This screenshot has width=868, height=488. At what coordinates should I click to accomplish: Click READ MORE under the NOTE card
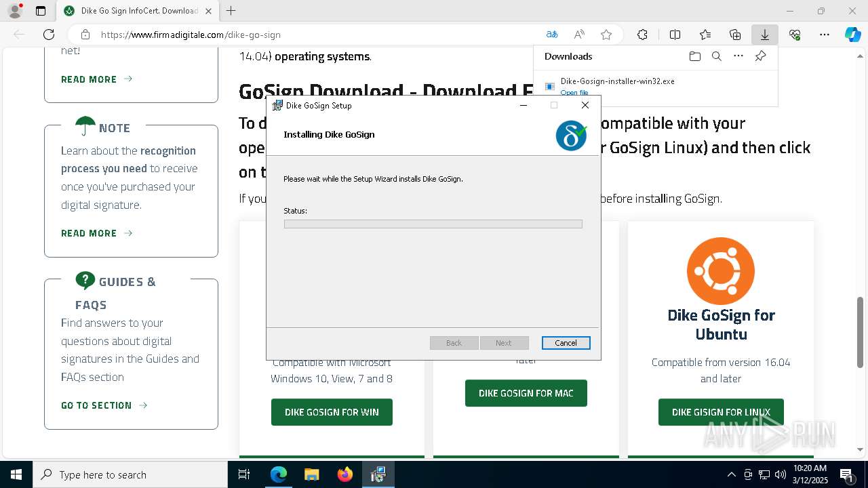pos(96,233)
